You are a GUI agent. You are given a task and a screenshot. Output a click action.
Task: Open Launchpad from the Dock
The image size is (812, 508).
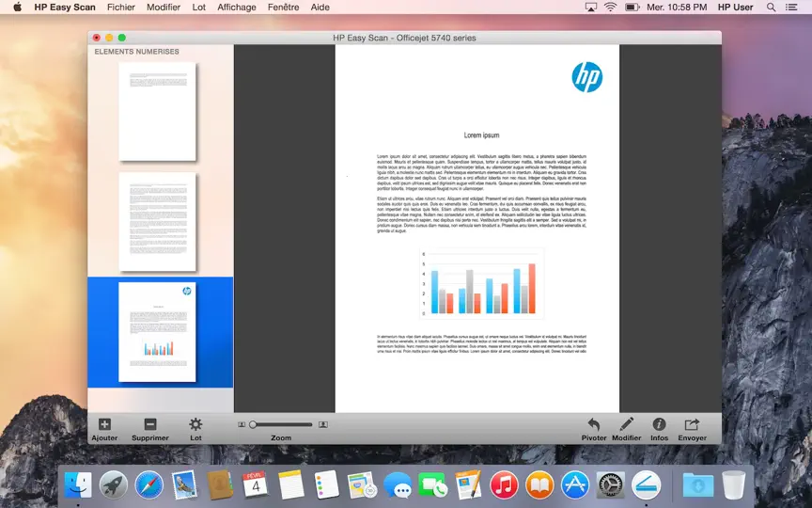(114, 485)
